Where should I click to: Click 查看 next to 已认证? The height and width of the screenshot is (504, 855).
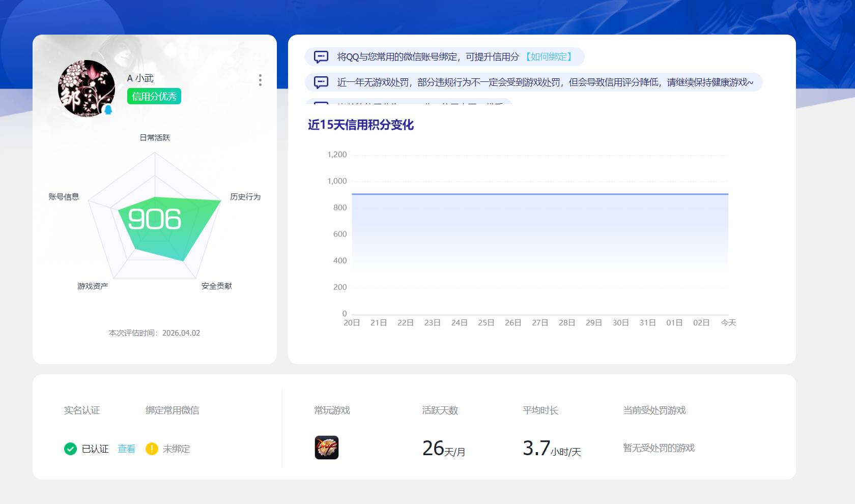(x=126, y=449)
